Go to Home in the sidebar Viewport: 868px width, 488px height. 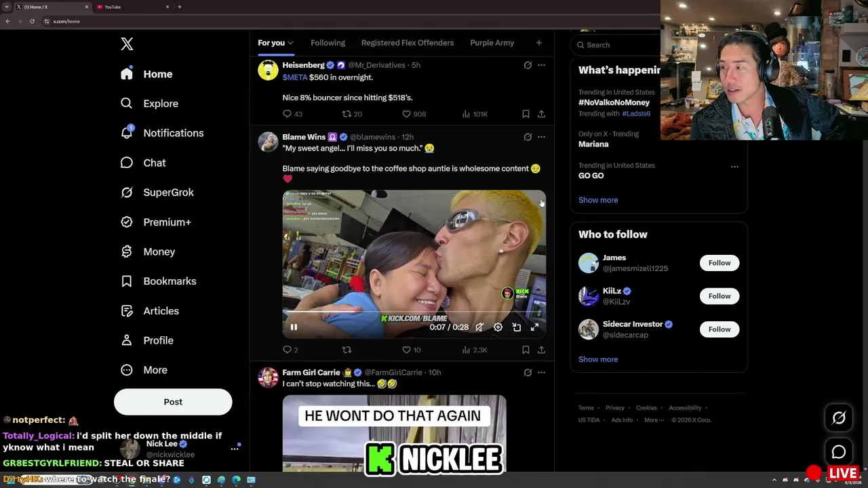(x=146, y=74)
